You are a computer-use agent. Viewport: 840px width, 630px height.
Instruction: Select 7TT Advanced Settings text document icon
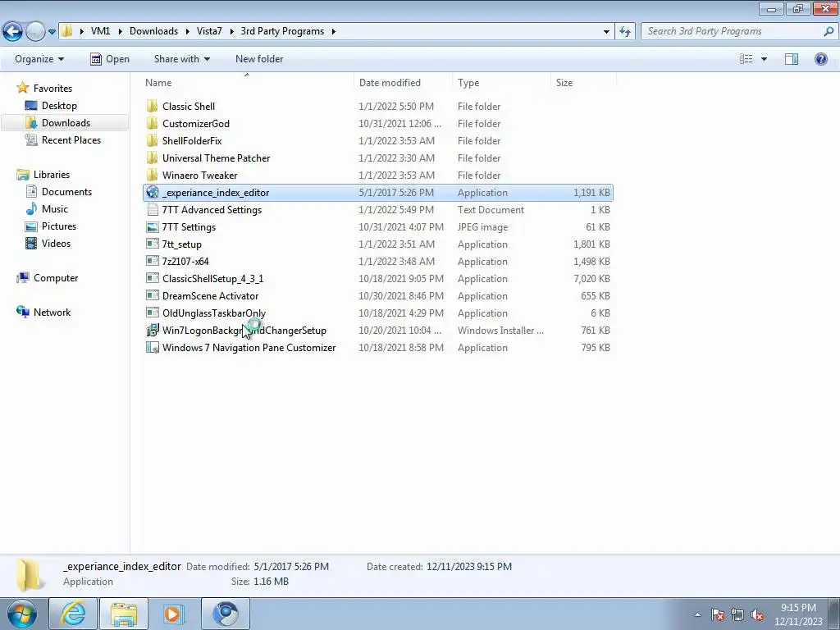[x=153, y=209]
